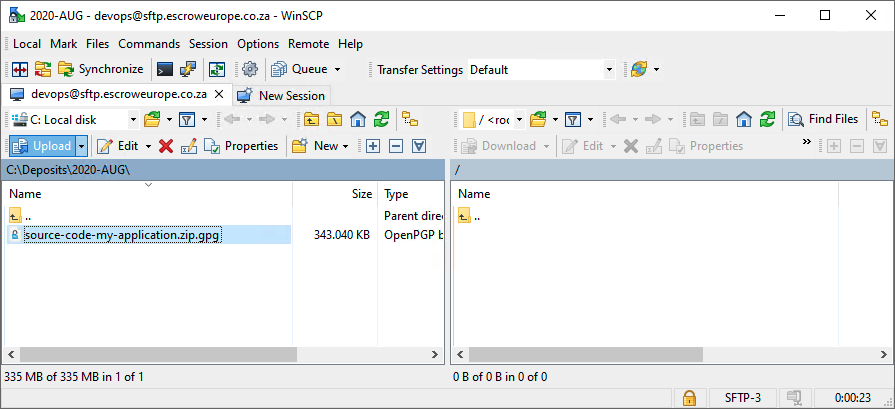This screenshot has height=409, width=895.
Task: Toggle the remote directory tree icon
Action: [x=880, y=120]
